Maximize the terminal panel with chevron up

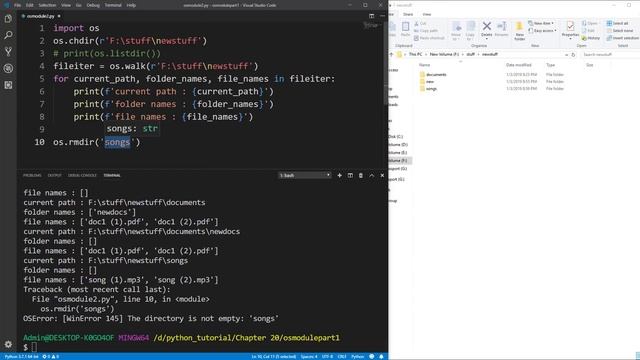[371, 176]
